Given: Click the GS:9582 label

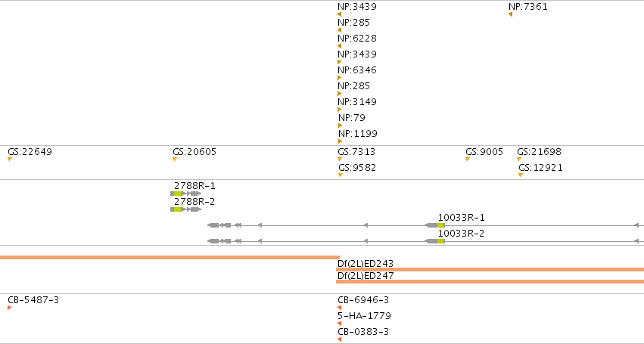Looking at the screenshot, I should pyautogui.click(x=357, y=168).
